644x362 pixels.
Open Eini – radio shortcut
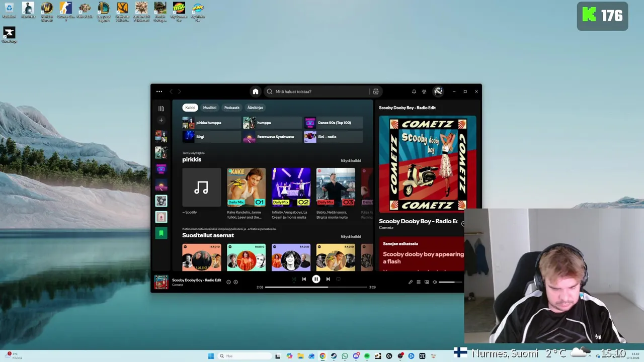(333, 137)
